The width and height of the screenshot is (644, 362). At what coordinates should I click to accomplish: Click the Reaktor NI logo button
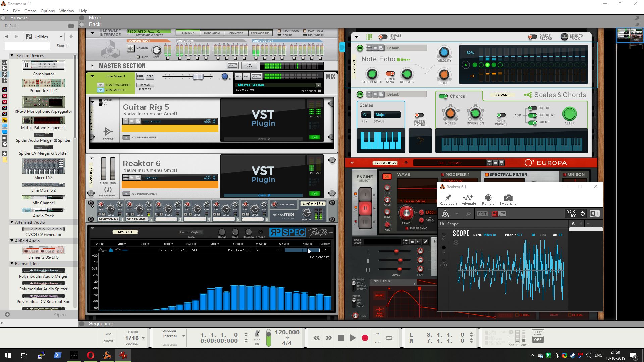594,213
